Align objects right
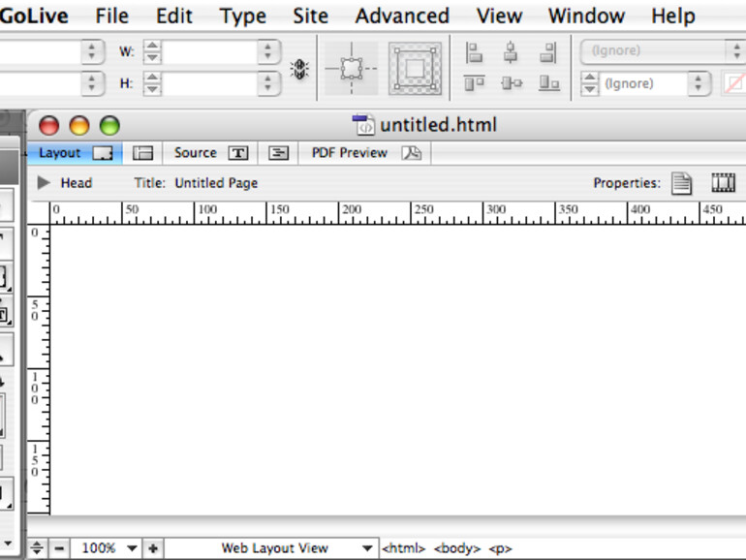This screenshot has height=560, width=746. 547,52
